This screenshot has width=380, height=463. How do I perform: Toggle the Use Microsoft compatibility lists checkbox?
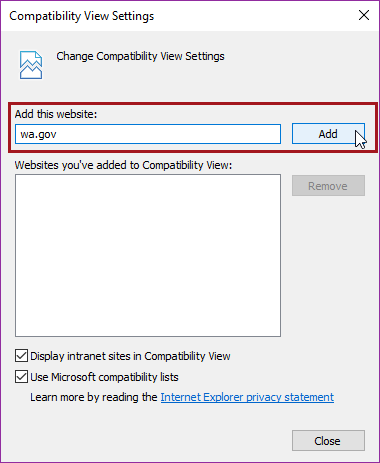click(x=21, y=377)
